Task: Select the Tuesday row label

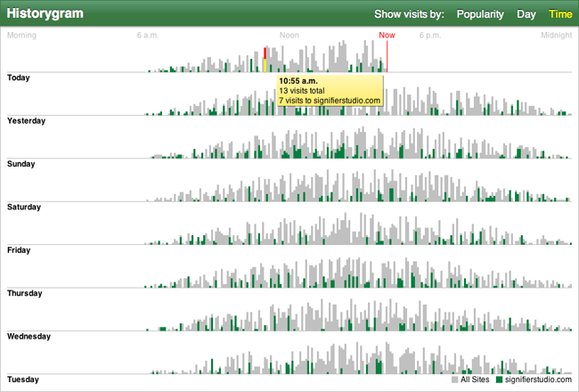Action: [23, 380]
